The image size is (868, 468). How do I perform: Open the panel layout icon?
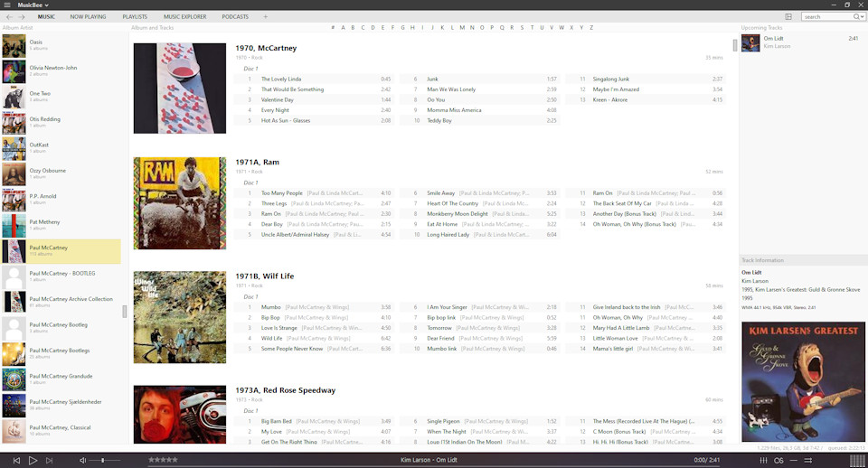(x=788, y=17)
